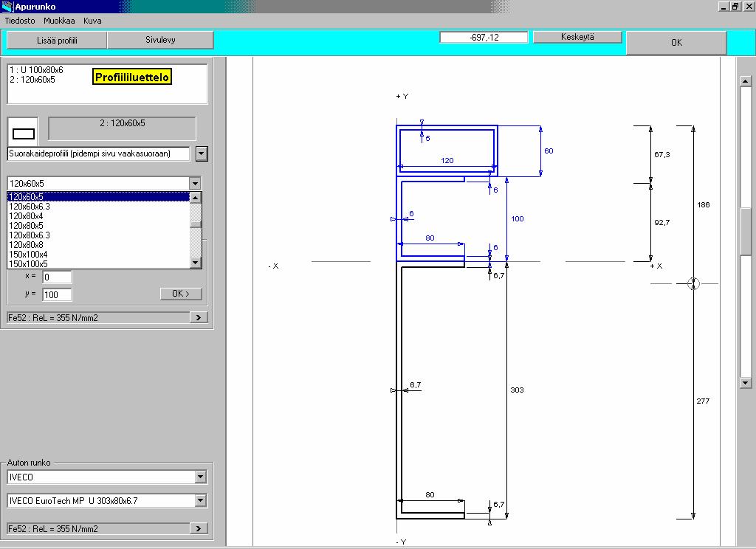Image resolution: width=756 pixels, height=549 pixels.
Task: Open the Muokkaa menu
Action: tap(59, 21)
